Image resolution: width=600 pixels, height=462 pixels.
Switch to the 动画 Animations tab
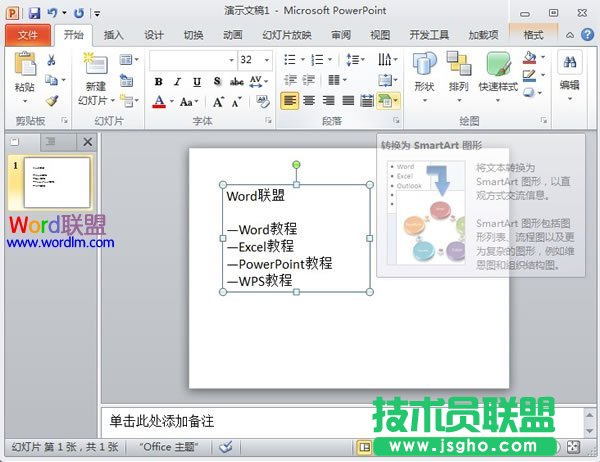233,35
